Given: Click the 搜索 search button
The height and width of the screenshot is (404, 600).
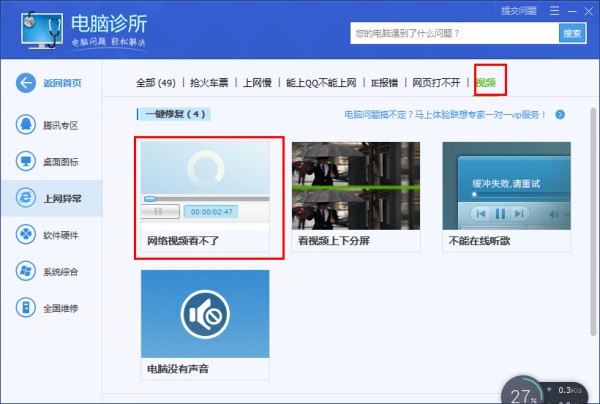Looking at the screenshot, I should tap(572, 33).
